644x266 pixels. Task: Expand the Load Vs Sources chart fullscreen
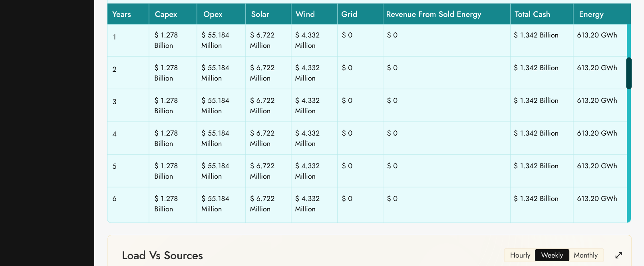point(618,255)
